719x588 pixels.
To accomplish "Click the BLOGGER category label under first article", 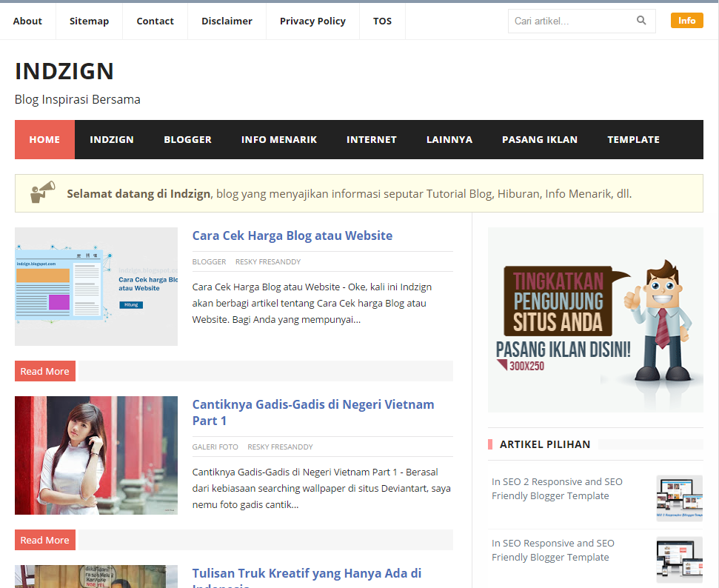I will [x=209, y=261].
